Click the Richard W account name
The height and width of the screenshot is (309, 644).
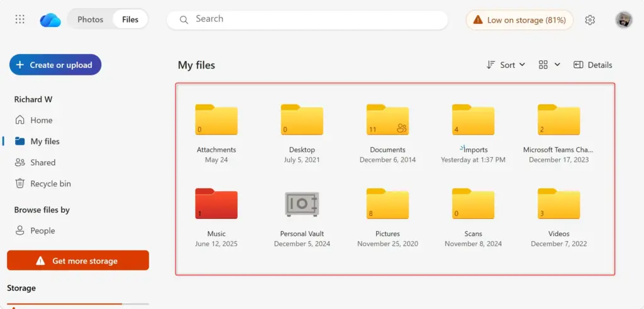tap(33, 99)
